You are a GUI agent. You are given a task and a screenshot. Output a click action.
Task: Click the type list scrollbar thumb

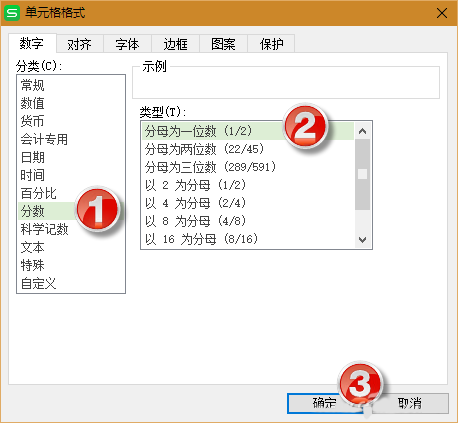pyautogui.click(x=363, y=174)
